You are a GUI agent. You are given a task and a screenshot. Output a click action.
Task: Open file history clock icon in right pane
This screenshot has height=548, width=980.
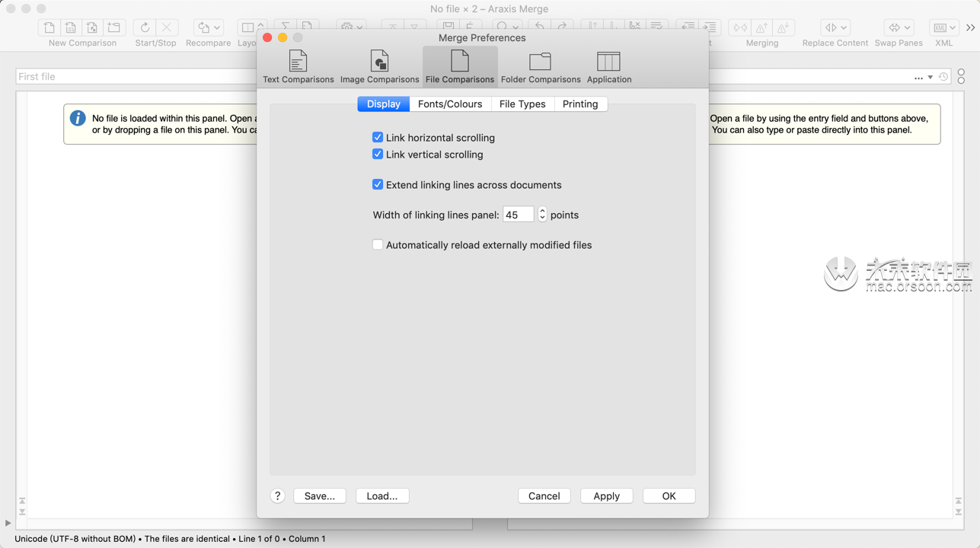(x=943, y=77)
